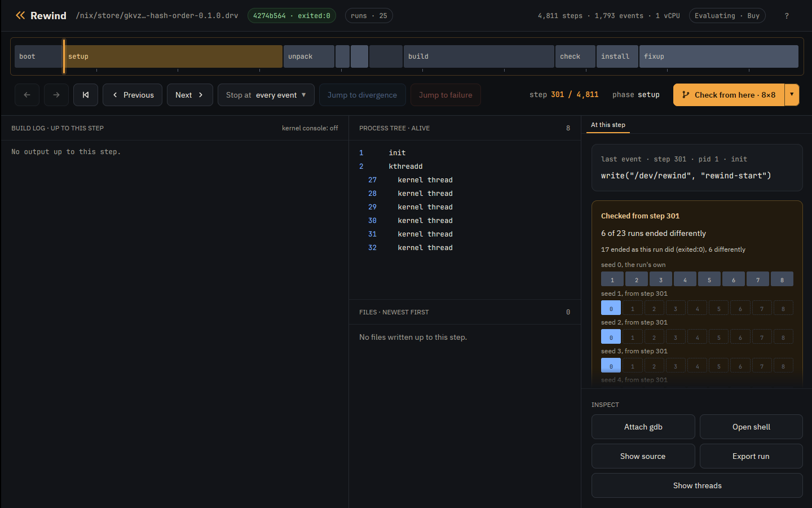Click the Show source button
The width and height of the screenshot is (812, 508).
[x=643, y=456]
